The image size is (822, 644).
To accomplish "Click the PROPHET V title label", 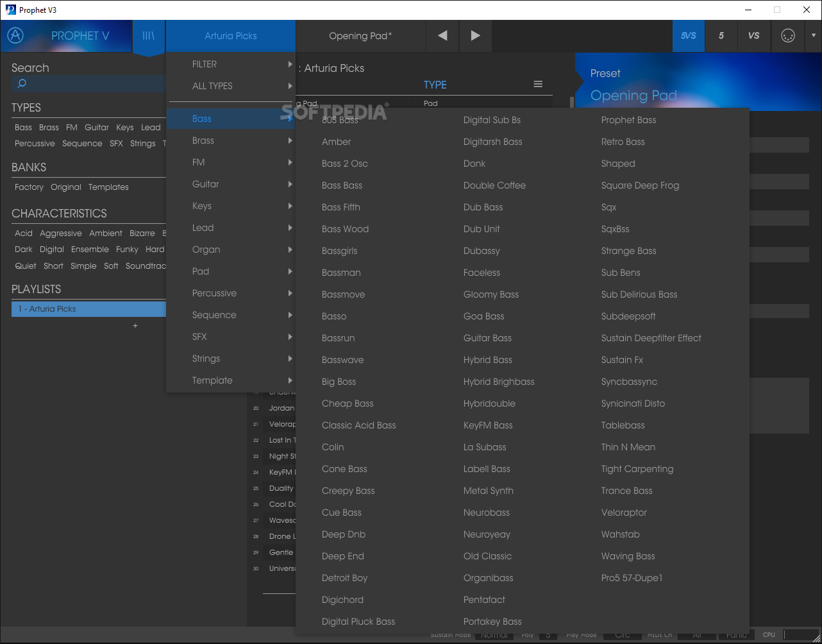I will [x=80, y=36].
